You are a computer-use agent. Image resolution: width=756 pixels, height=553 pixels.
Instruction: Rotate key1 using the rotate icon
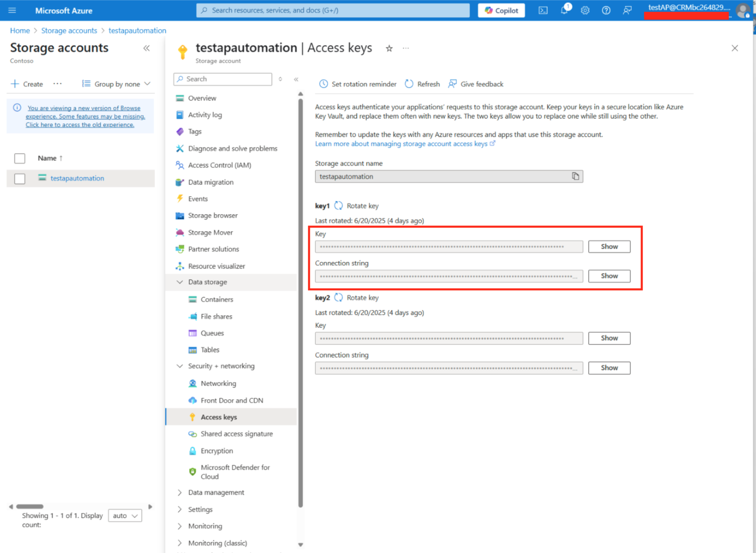click(339, 206)
